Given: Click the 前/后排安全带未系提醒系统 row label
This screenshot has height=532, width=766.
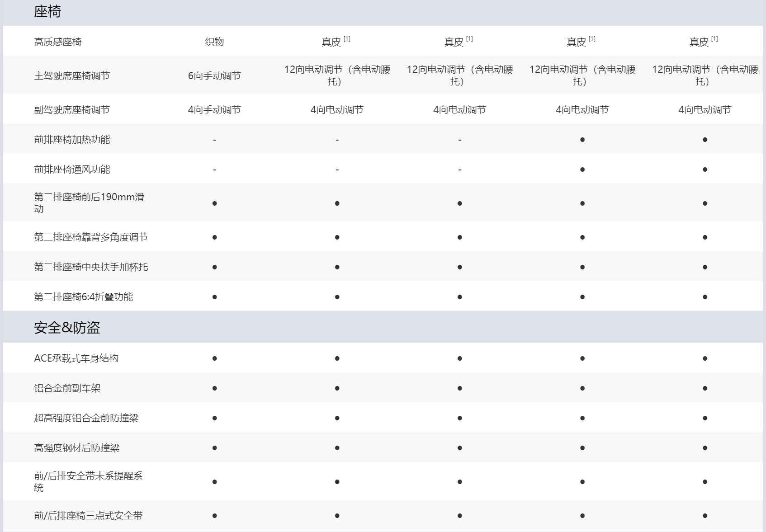Looking at the screenshot, I should (88, 481).
